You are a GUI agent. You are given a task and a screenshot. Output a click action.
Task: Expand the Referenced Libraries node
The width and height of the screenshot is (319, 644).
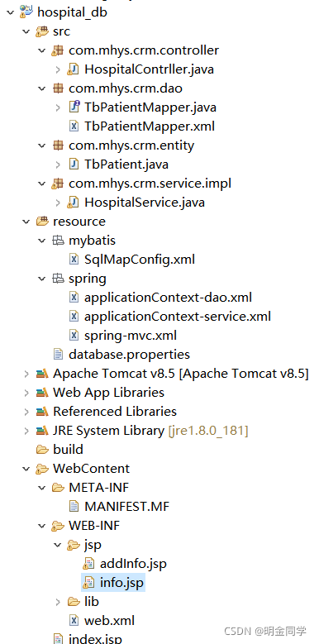(26, 412)
